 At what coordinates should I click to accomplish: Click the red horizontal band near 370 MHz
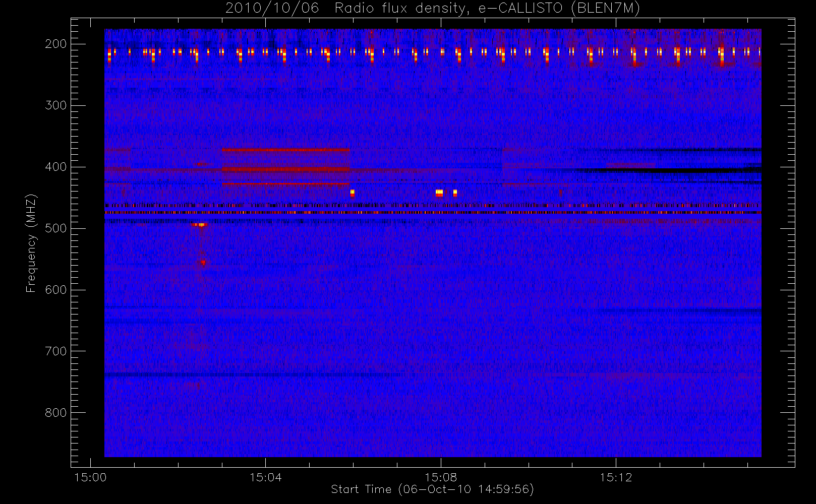[x=286, y=150]
